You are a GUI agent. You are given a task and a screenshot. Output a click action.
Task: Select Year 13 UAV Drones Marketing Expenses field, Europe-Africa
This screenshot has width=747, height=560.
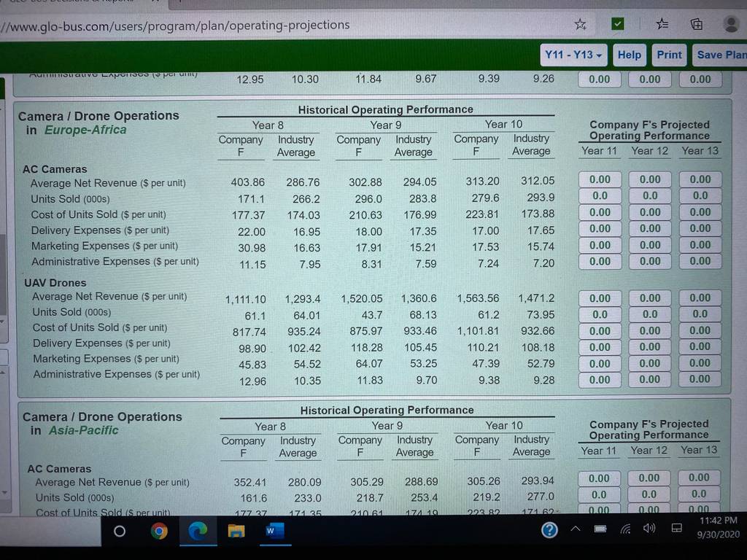pos(700,363)
